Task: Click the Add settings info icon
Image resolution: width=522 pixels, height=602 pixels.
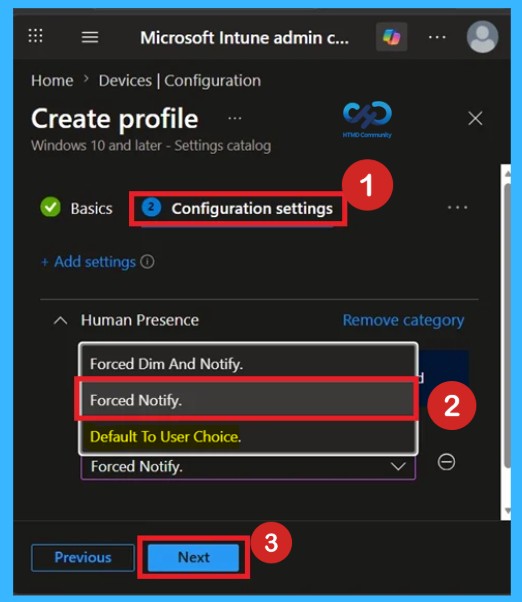Action: (x=147, y=262)
